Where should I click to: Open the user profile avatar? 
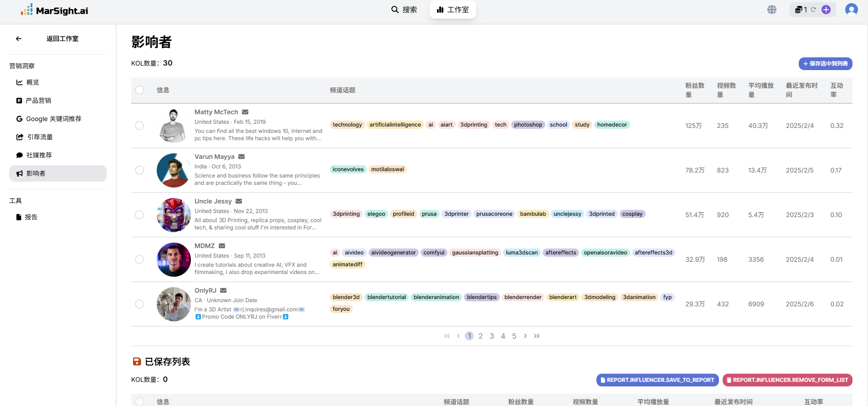[851, 10]
